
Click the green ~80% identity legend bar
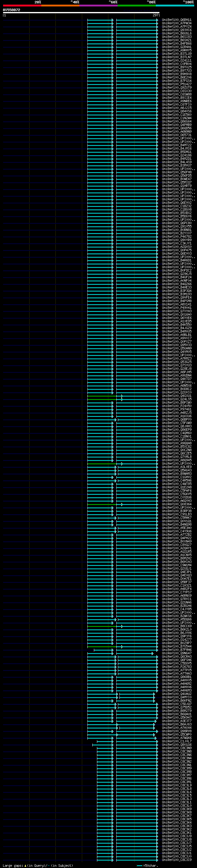tap(136, 6)
